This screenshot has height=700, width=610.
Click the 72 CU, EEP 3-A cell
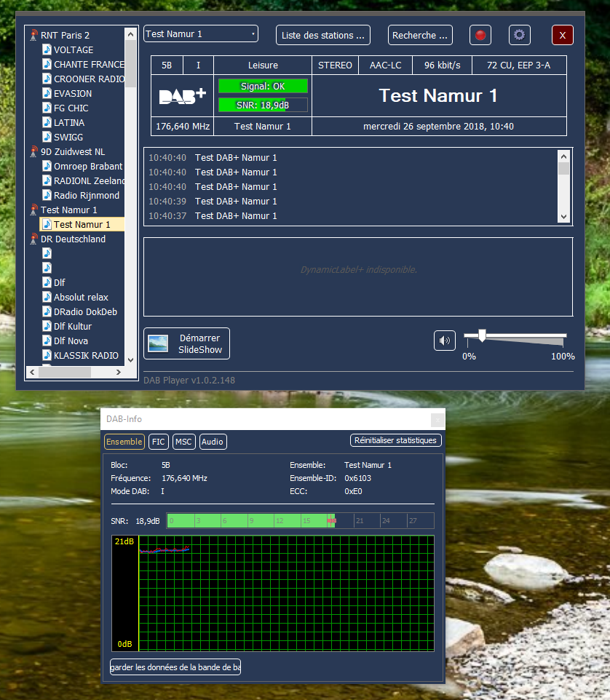[519, 65]
